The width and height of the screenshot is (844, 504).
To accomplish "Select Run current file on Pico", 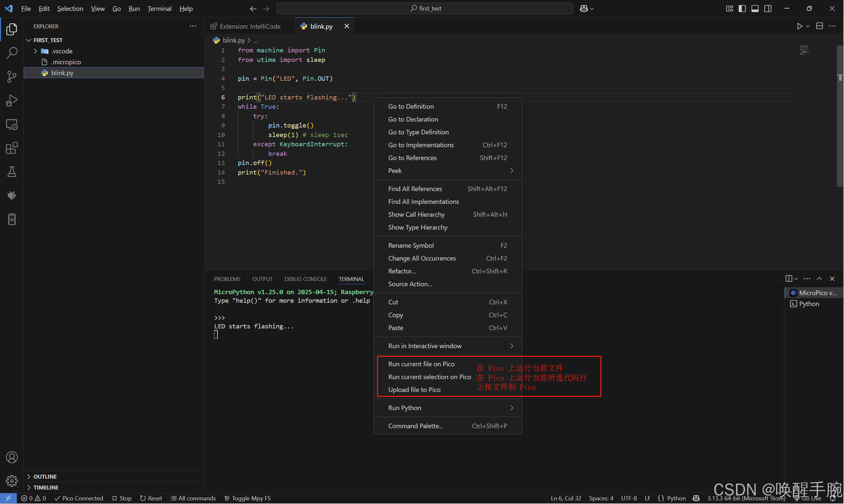I will point(421,364).
